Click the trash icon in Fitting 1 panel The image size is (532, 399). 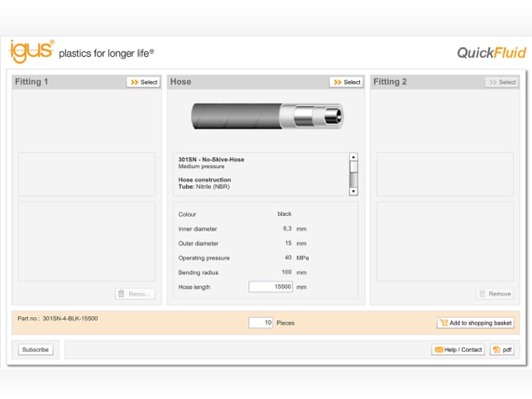point(121,293)
